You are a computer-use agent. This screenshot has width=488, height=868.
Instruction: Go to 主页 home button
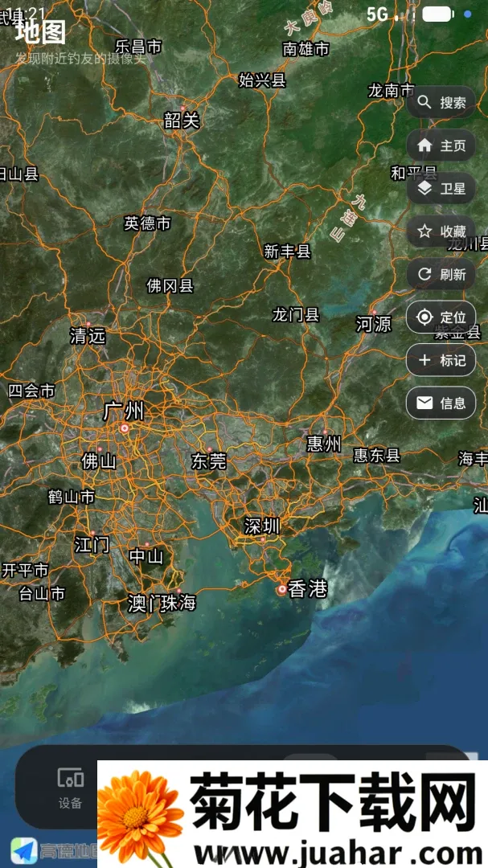point(441,145)
